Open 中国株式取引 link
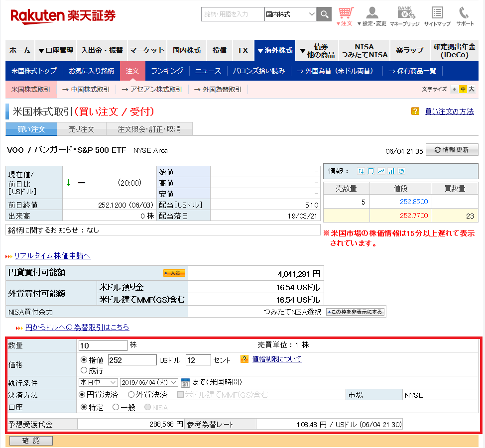 click(x=86, y=90)
